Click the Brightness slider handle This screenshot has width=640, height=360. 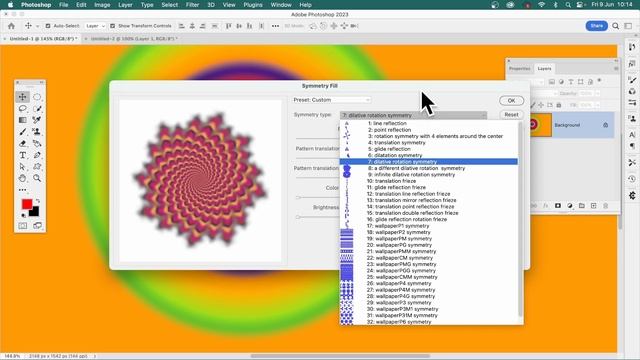click(298, 217)
